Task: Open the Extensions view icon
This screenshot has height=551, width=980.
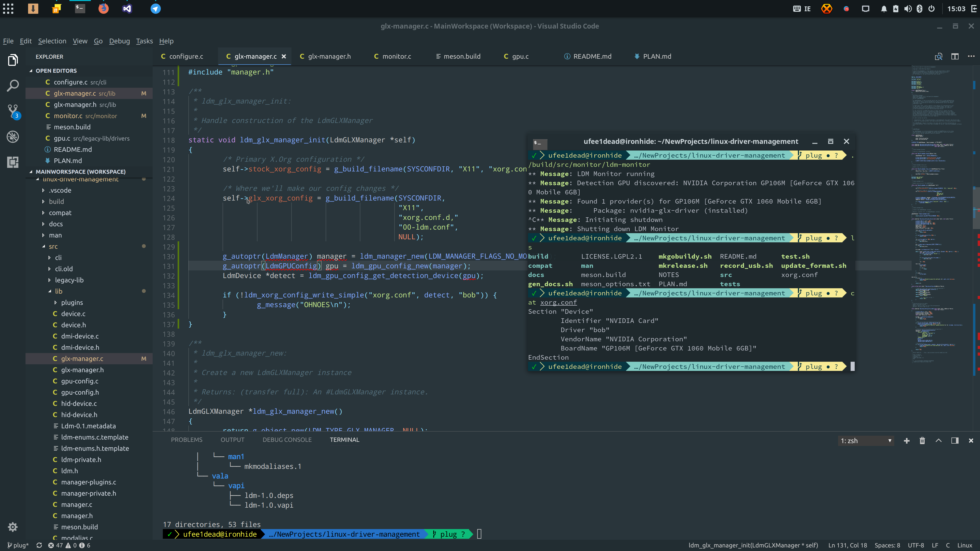Action: click(x=13, y=162)
